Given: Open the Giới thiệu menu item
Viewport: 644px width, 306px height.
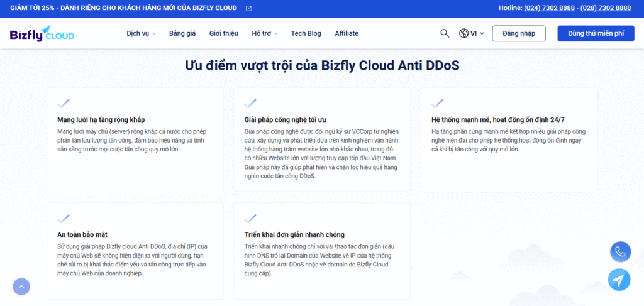Looking at the screenshot, I should [223, 33].
